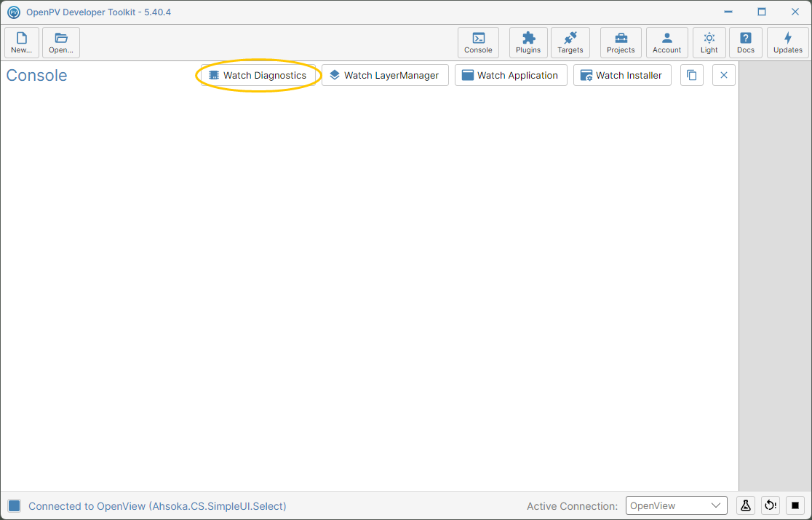The image size is (812, 520).
Task: Click the Watch Installer button
Action: pyautogui.click(x=622, y=75)
